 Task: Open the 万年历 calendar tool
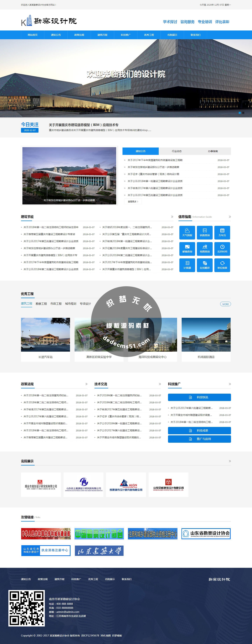click(x=222, y=232)
